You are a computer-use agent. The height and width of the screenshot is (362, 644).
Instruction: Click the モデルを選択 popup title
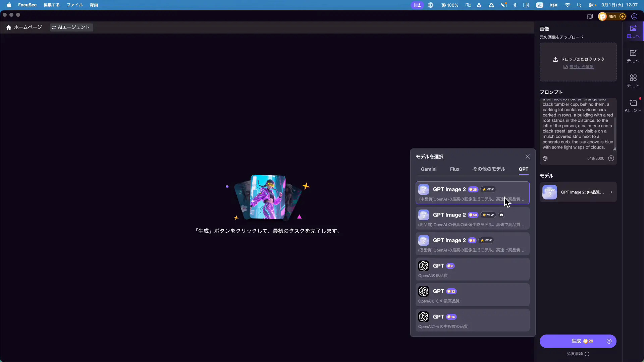[429, 157]
